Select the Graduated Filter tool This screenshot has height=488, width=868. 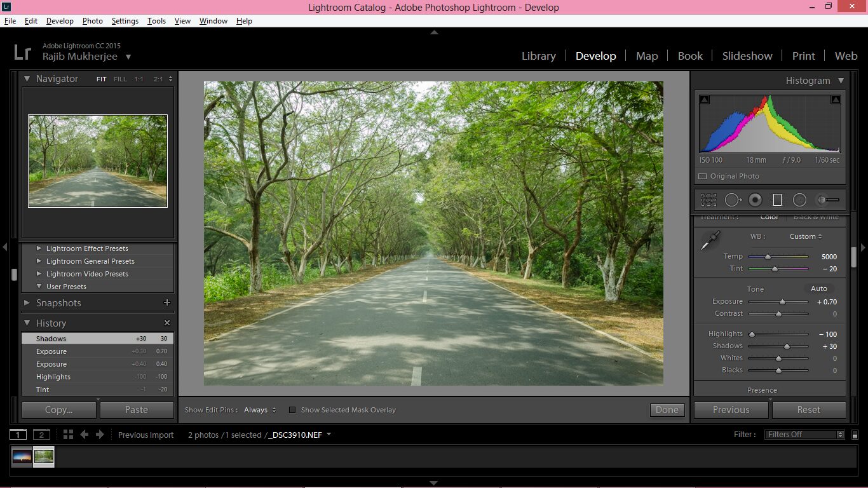click(777, 200)
